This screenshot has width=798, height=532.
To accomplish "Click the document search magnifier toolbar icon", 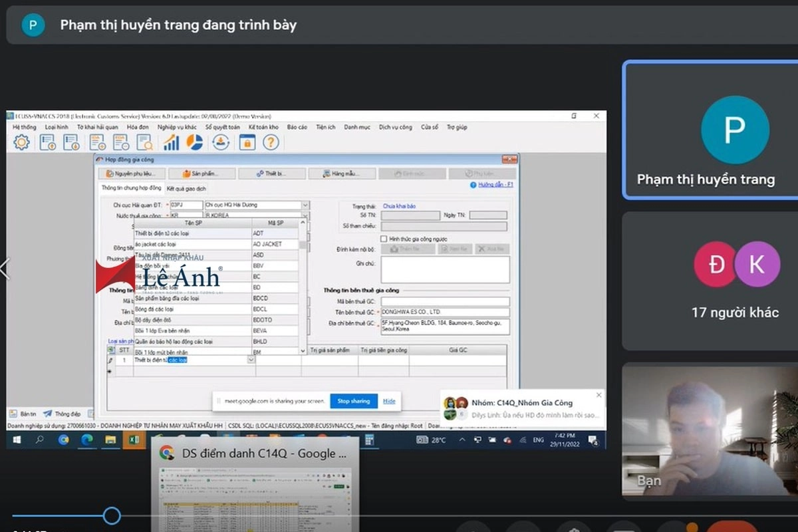I will [x=144, y=142].
